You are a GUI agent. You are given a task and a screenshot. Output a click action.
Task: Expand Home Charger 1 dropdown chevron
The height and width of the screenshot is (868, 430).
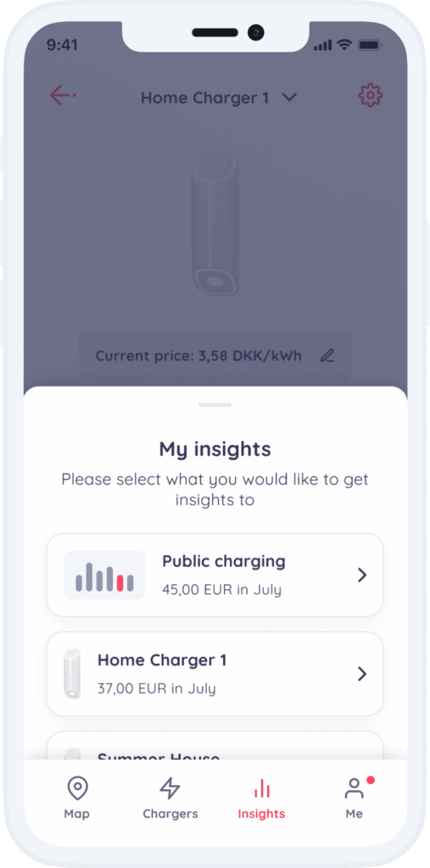click(x=289, y=97)
